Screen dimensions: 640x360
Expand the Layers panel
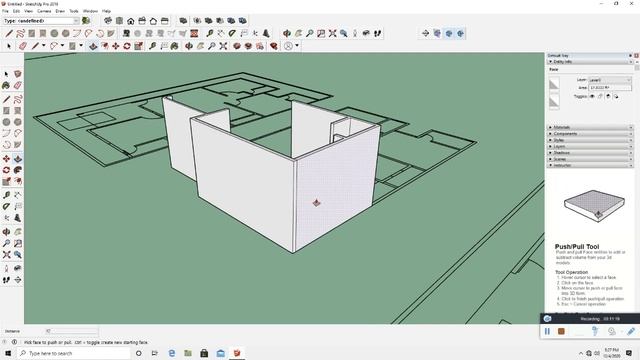point(590,147)
